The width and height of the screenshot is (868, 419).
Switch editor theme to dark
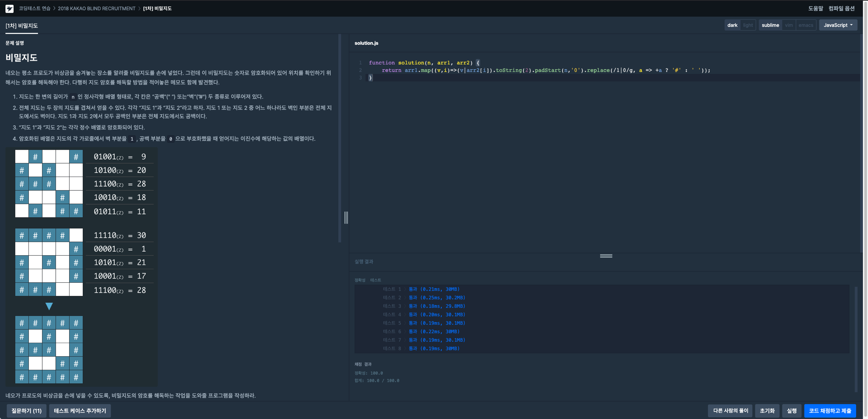pos(732,25)
